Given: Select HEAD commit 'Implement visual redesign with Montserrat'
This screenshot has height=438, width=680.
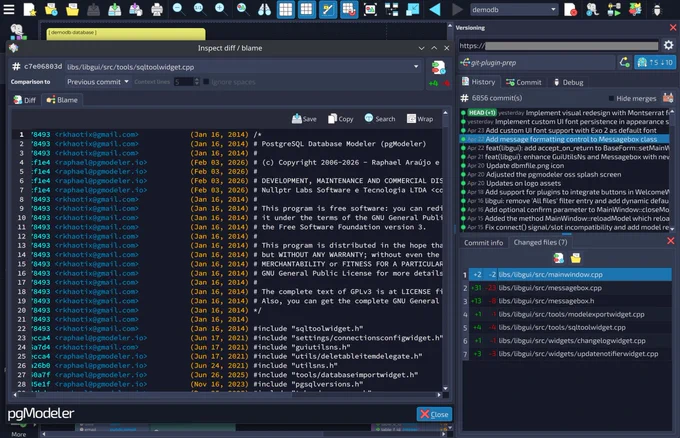Looking at the screenshot, I should [x=565, y=113].
